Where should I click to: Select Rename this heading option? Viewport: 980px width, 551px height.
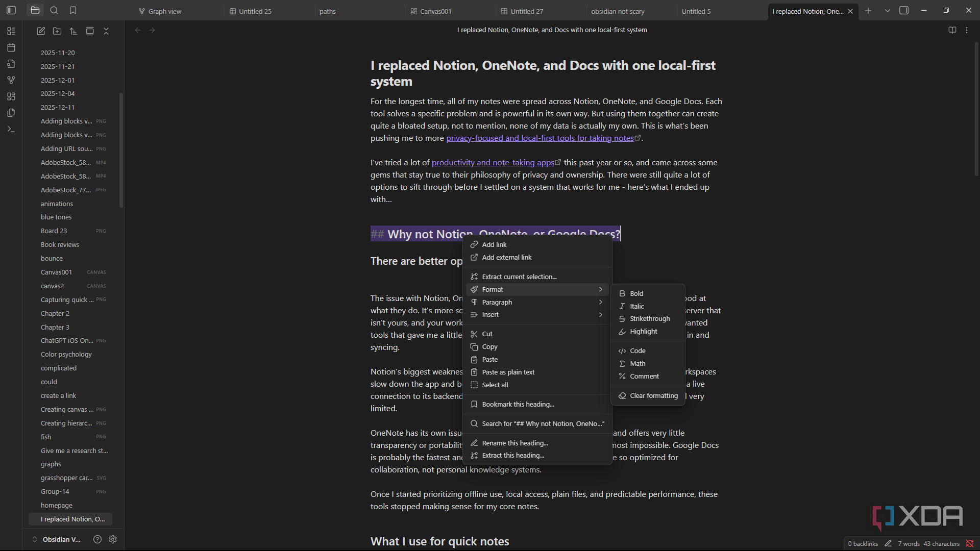pyautogui.click(x=537, y=443)
